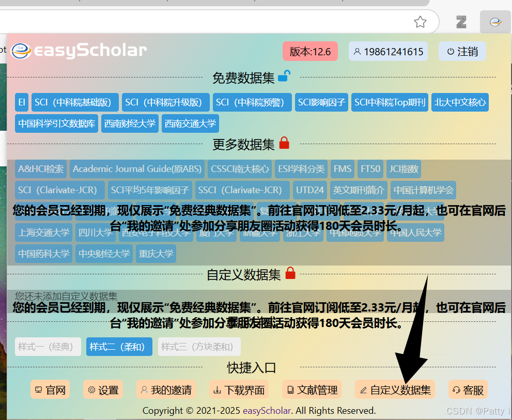Toggle the EI dataset tag

(22, 102)
